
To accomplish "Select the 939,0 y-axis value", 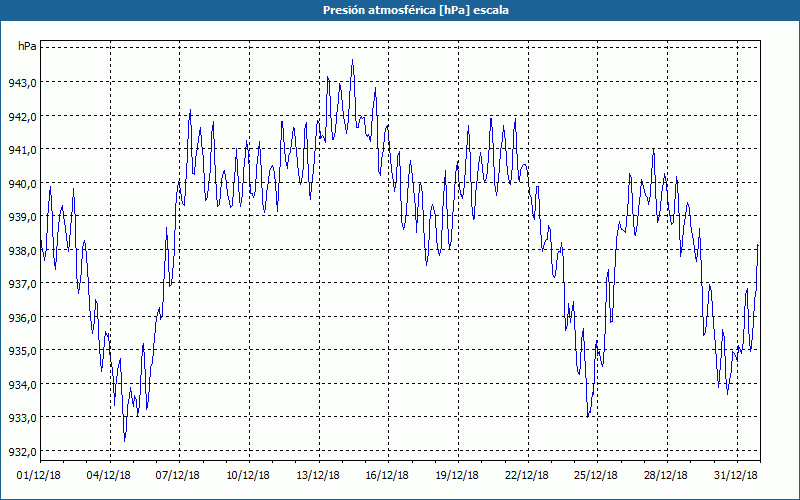I will click(x=22, y=217).
